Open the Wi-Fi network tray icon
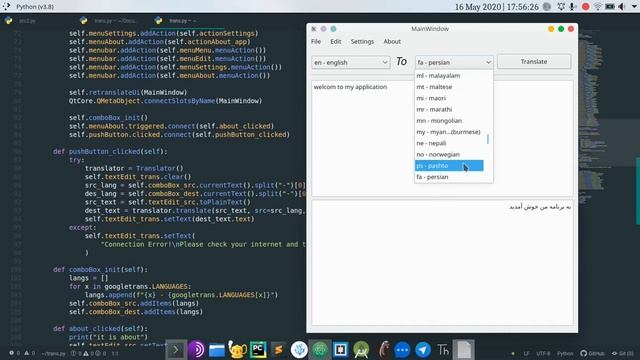Screen dimensions: 640x360 (598, 7)
